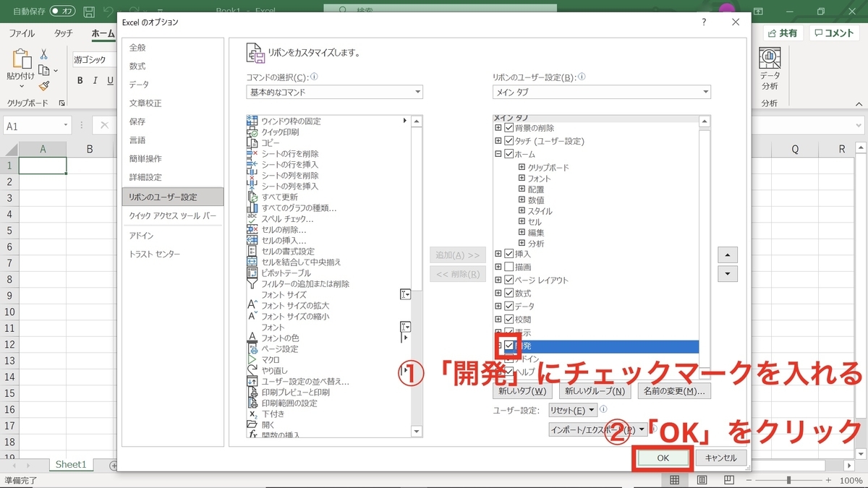
Task: Select the セルの書式設定 command icon
Action: tap(252, 252)
